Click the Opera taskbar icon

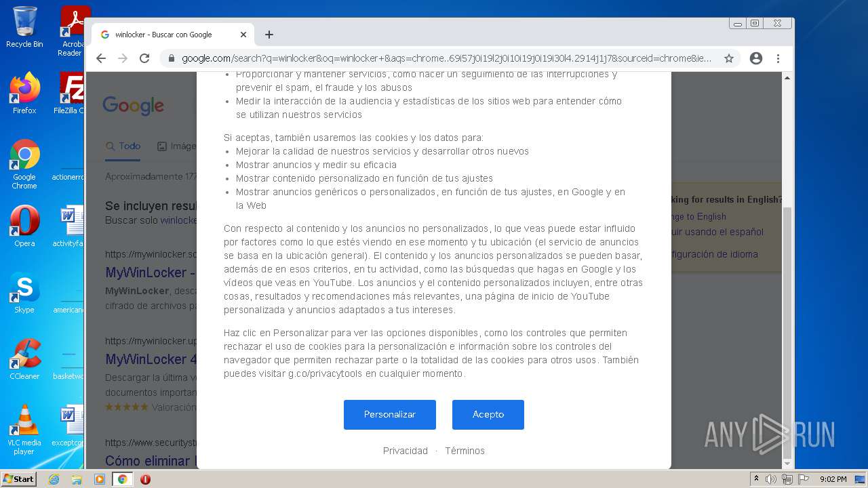click(x=145, y=479)
